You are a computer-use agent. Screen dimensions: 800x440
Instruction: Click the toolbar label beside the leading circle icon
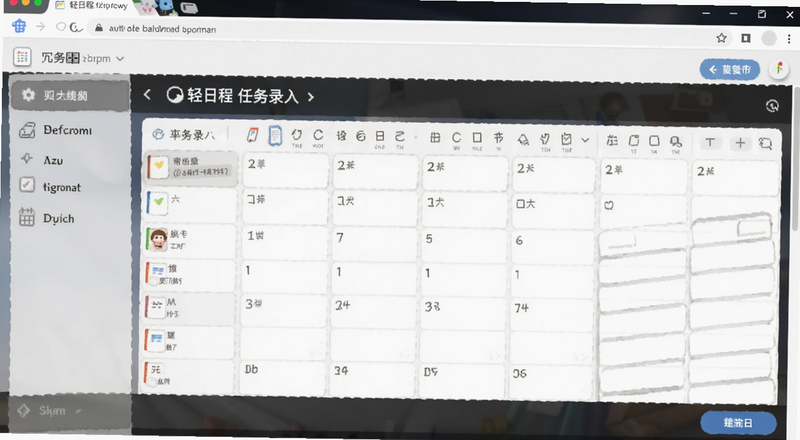tap(192, 135)
